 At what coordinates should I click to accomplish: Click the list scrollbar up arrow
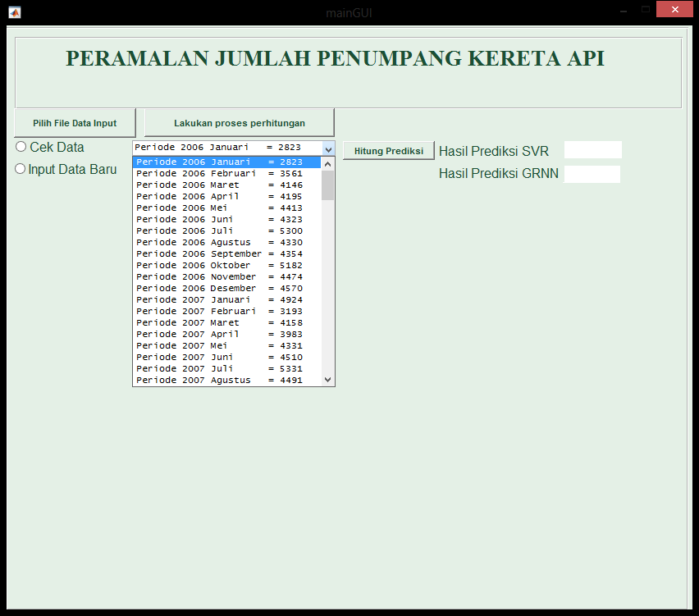(x=328, y=162)
